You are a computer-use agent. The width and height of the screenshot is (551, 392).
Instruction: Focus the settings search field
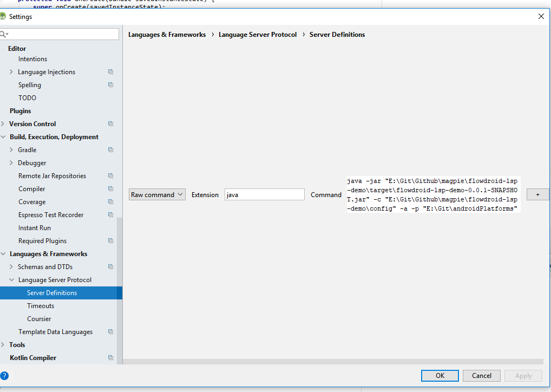click(60, 34)
